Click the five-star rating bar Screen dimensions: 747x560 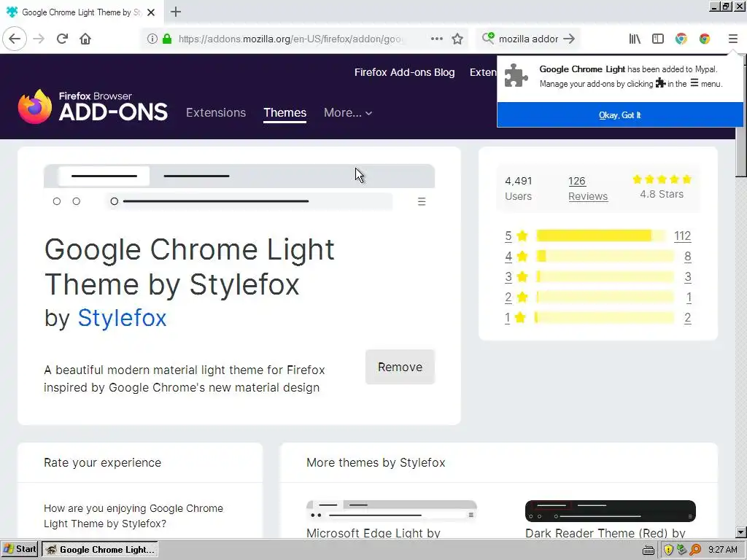click(601, 236)
